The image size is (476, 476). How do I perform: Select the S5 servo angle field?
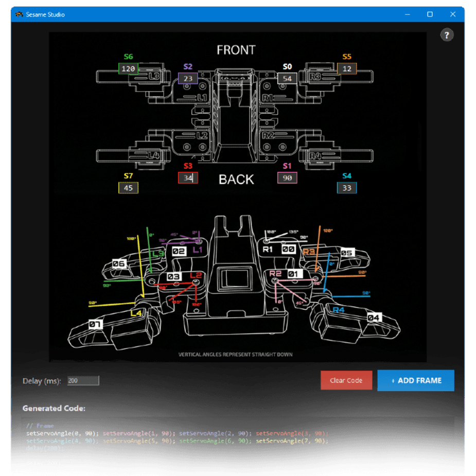(x=347, y=68)
